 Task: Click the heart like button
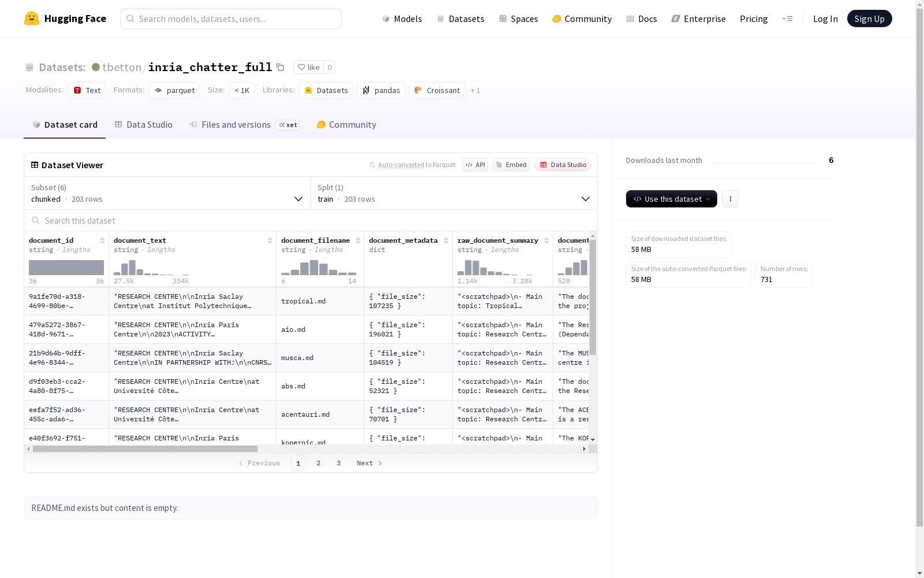tap(308, 67)
